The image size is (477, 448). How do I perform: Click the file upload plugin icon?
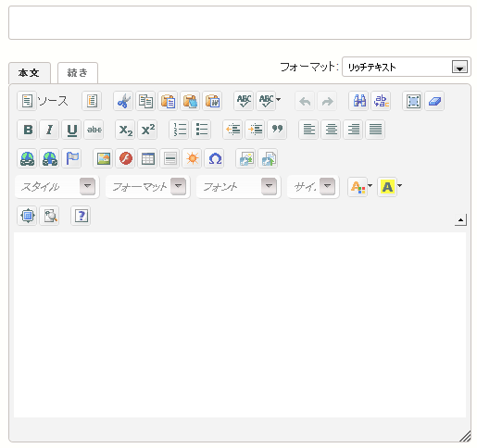point(268,158)
